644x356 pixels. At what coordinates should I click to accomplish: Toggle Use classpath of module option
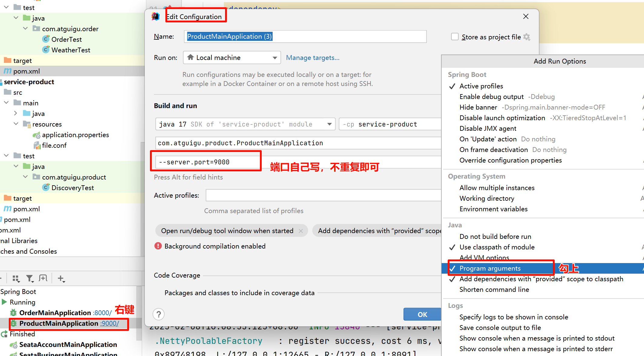tap(497, 247)
